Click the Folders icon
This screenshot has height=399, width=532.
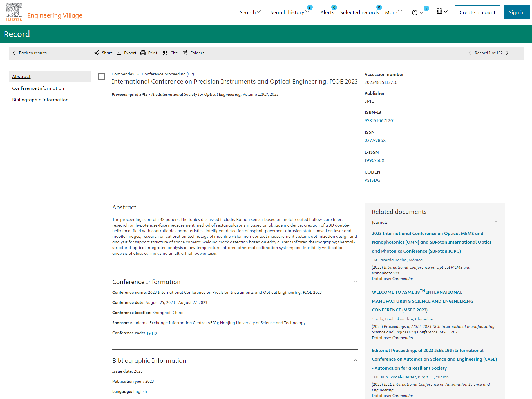(x=185, y=53)
